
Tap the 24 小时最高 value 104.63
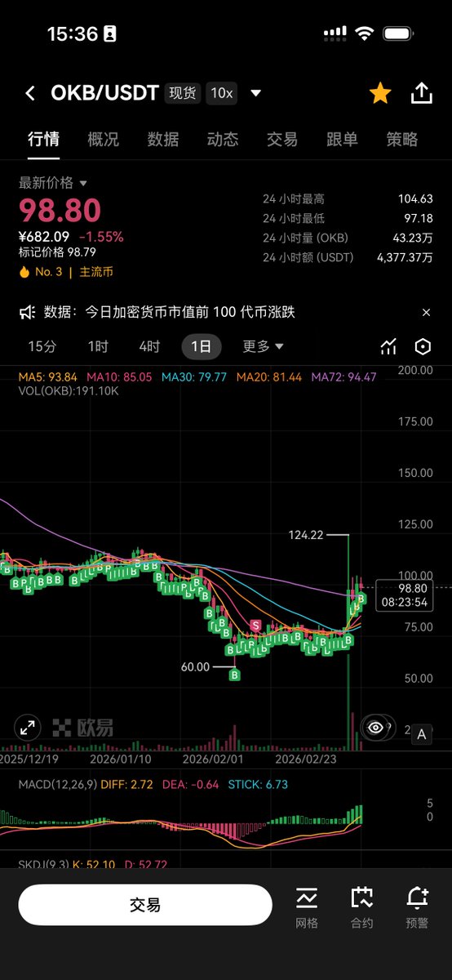coord(414,198)
